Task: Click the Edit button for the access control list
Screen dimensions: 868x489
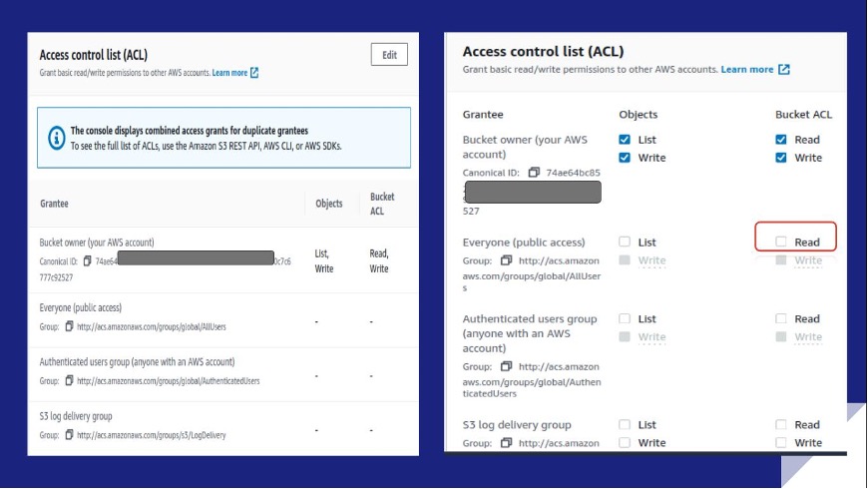Action: pyautogui.click(x=389, y=55)
